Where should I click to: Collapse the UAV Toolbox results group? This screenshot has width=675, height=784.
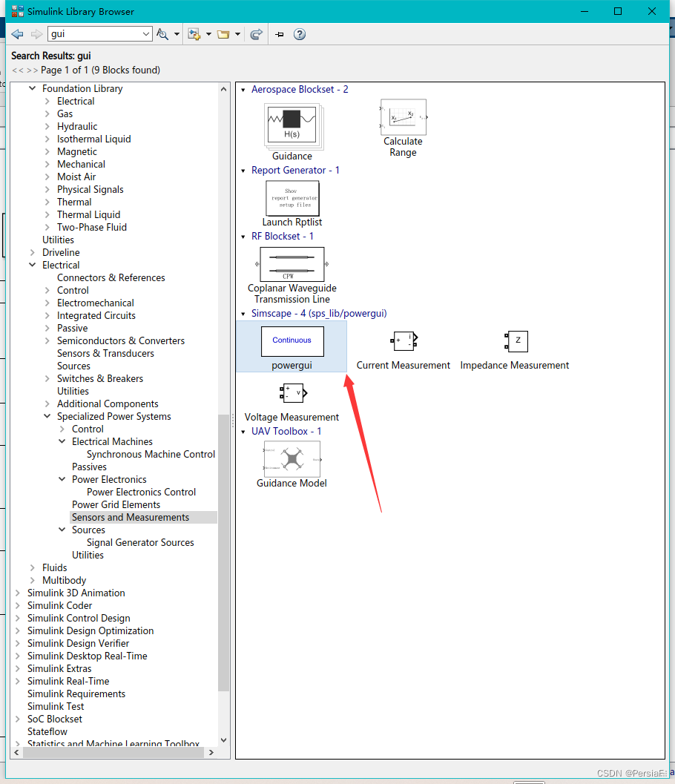(x=243, y=432)
